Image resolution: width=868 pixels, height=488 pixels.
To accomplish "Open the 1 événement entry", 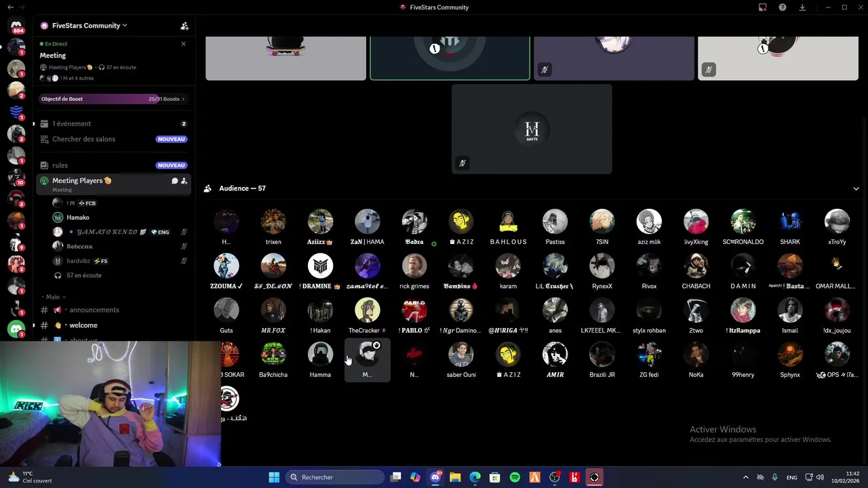I will 113,124.
